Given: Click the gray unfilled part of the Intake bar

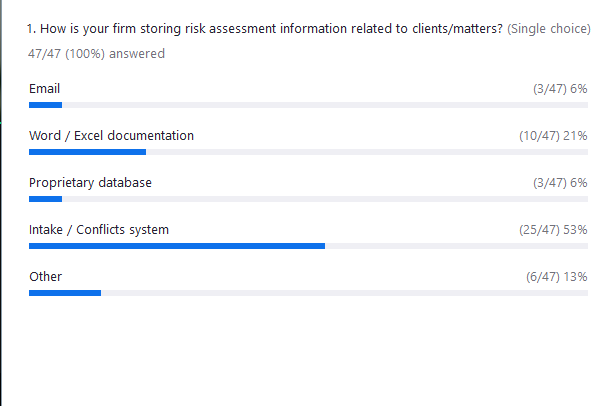Looking at the screenshot, I should click(456, 246).
